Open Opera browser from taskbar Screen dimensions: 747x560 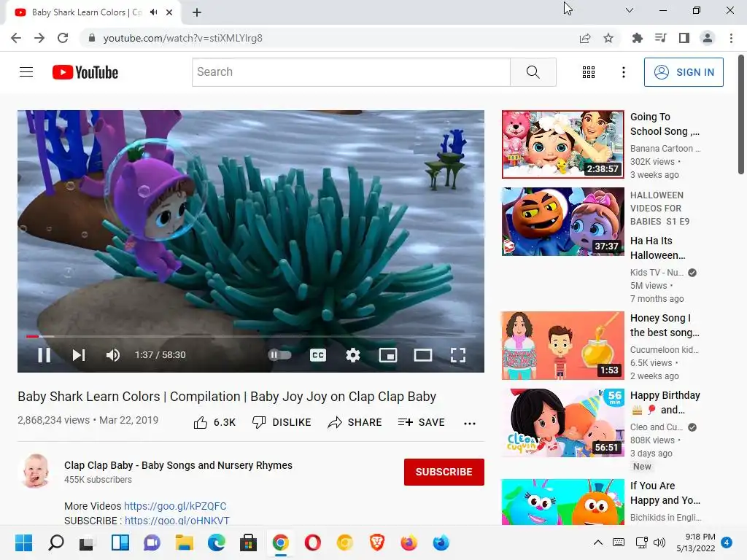312,542
